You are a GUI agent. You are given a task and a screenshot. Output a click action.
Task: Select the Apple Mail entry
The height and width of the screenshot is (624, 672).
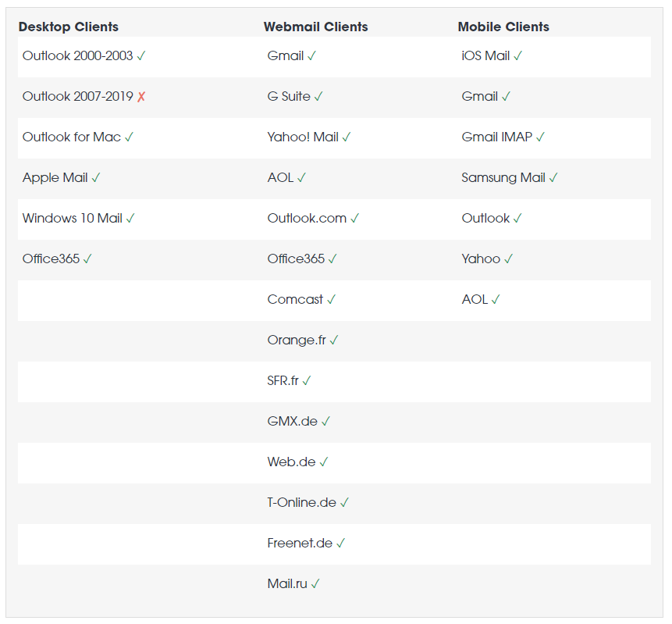[x=55, y=178]
